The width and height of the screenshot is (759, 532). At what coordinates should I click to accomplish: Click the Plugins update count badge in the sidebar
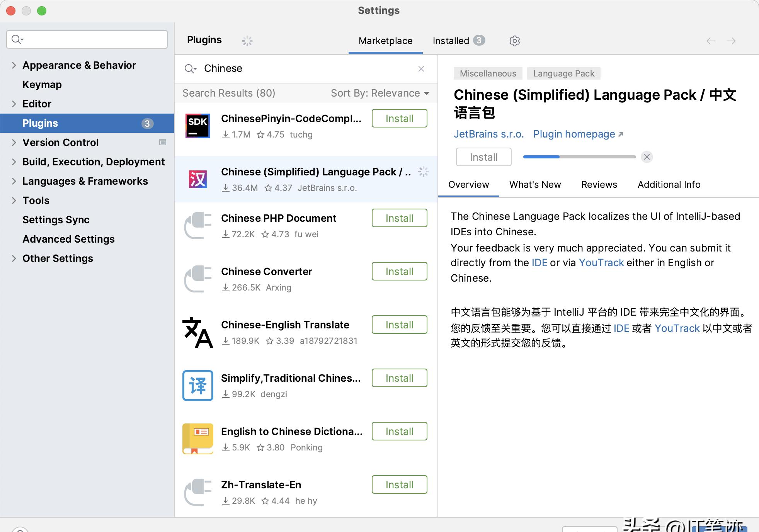coord(147,123)
